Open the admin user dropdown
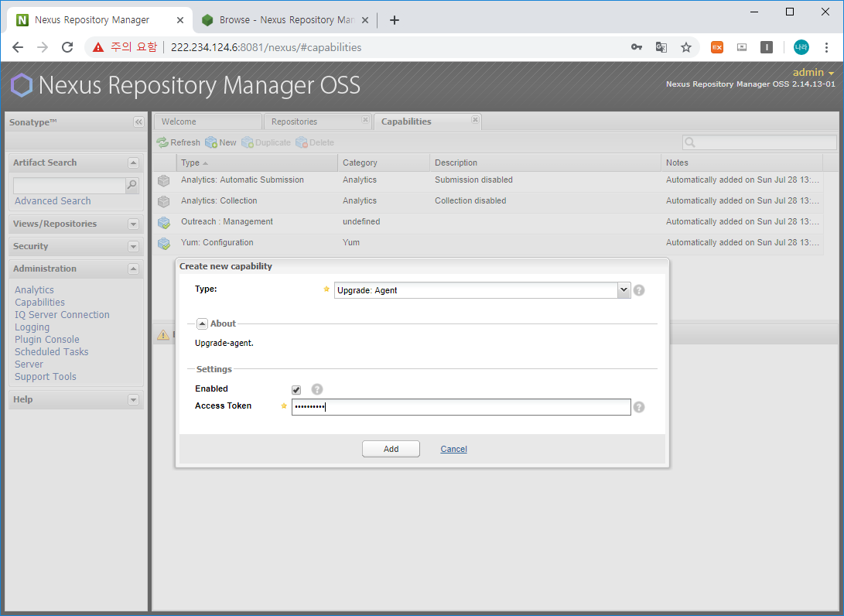Screen dimensions: 844x616 813,72
